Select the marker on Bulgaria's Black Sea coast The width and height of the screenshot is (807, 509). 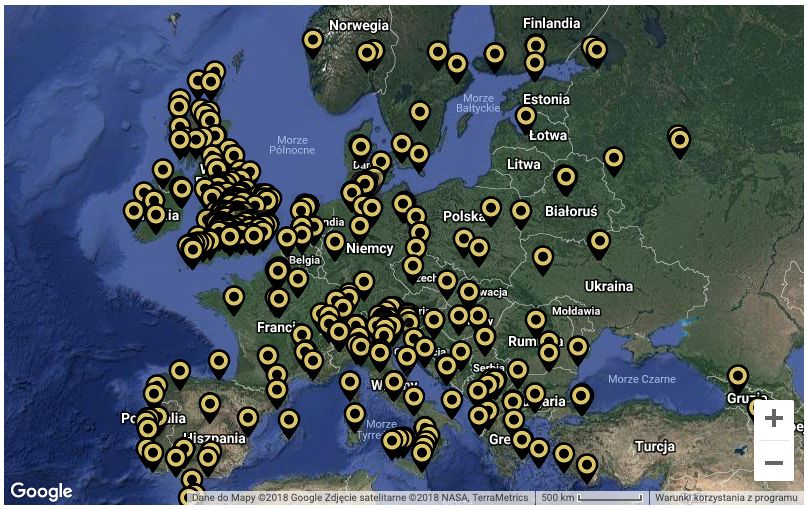[x=581, y=400]
